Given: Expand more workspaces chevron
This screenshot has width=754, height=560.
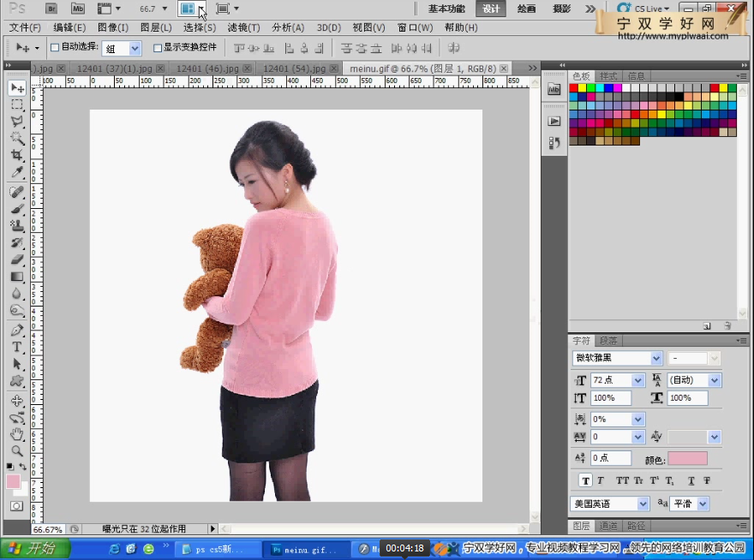Looking at the screenshot, I should pyautogui.click(x=590, y=9).
